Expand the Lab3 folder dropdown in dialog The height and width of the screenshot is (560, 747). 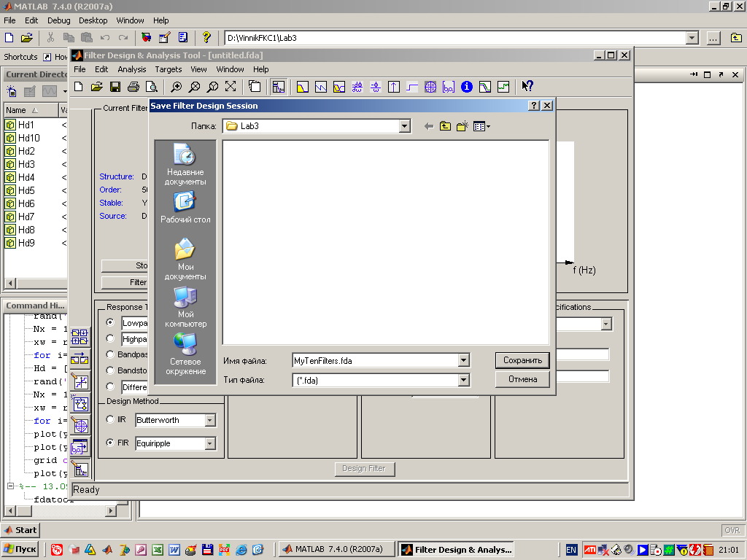[404, 126]
